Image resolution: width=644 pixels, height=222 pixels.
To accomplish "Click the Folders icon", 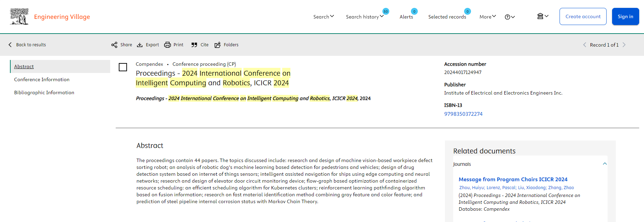I will pyautogui.click(x=218, y=45).
